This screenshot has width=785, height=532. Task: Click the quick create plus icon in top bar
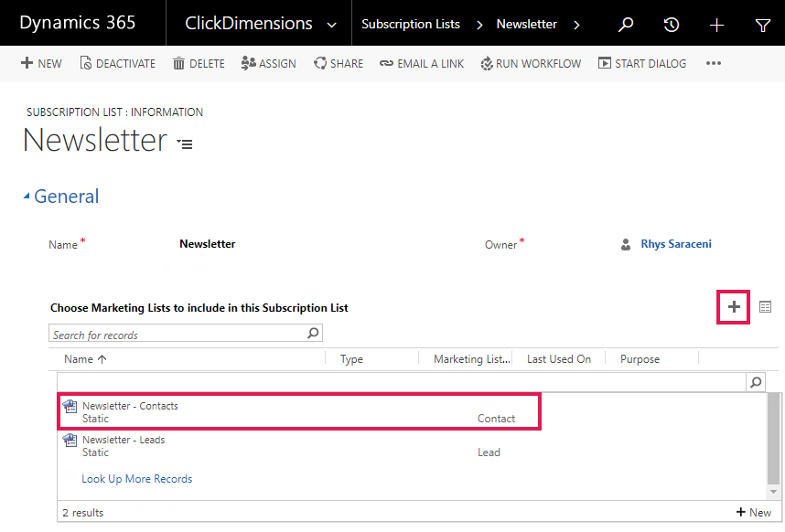click(x=716, y=25)
